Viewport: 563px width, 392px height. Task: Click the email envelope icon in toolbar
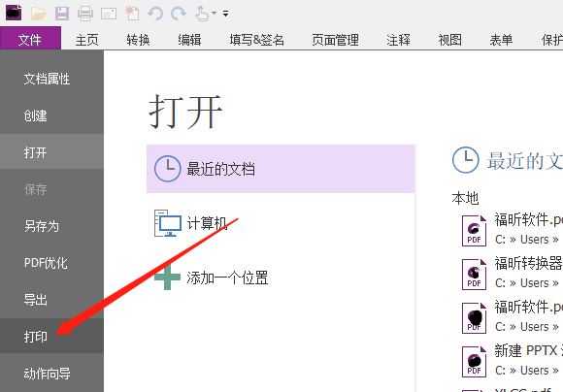109,14
